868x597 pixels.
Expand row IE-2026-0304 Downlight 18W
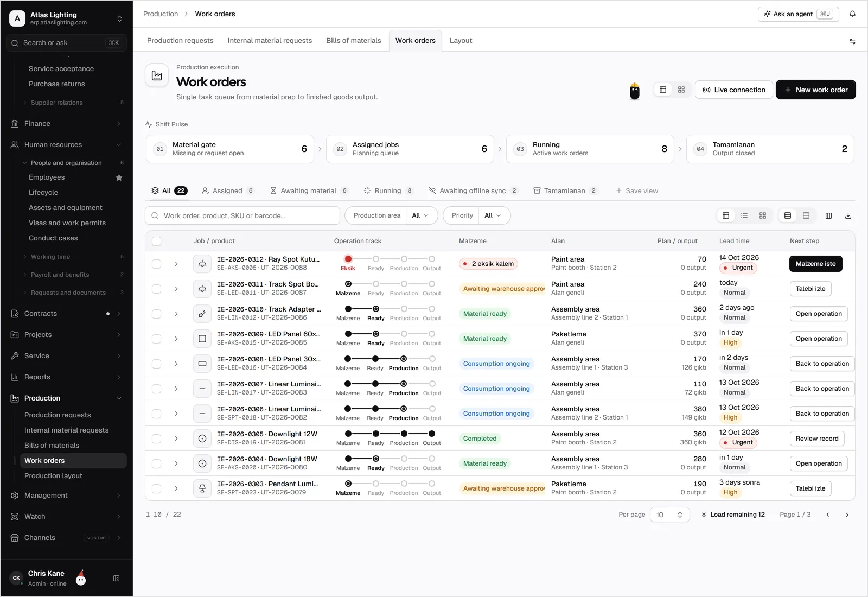(x=176, y=463)
